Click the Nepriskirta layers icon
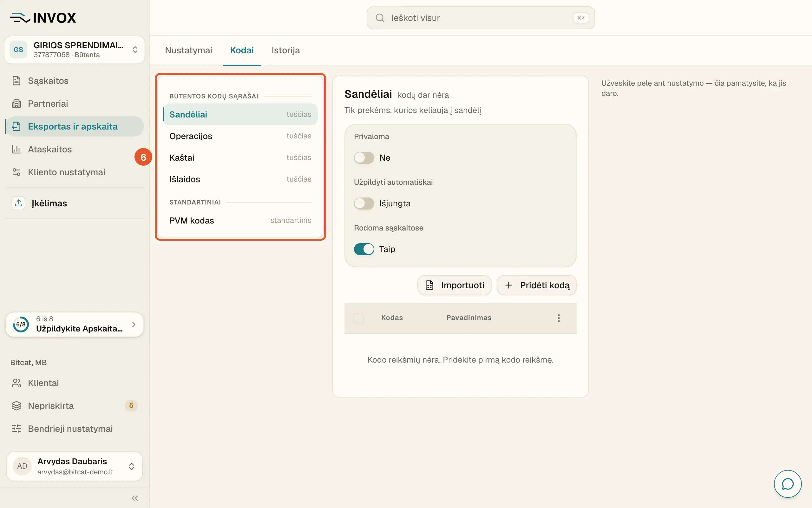The height and width of the screenshot is (508, 812). click(16, 406)
